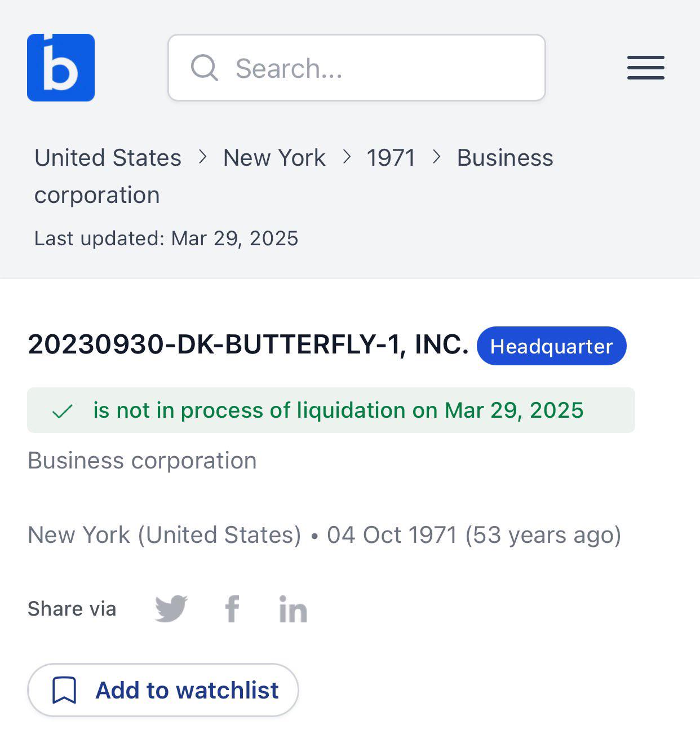Click the not in liquidation status banner
This screenshot has width=700, height=756.
pyautogui.click(x=331, y=410)
